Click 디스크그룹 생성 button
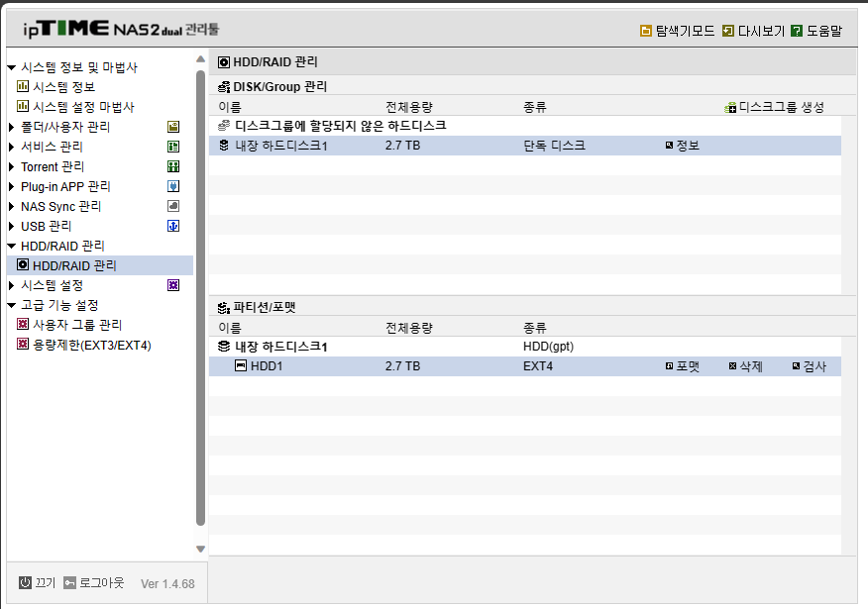The image size is (868, 609). [775, 107]
